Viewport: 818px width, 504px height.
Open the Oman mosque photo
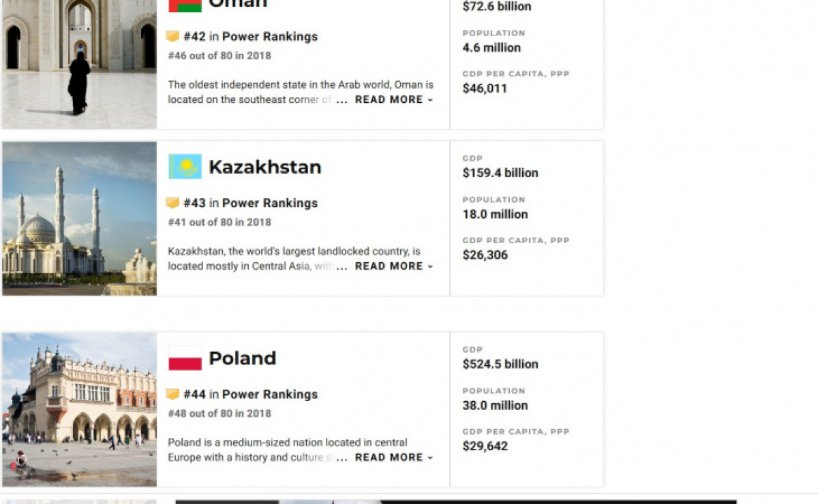point(79,64)
